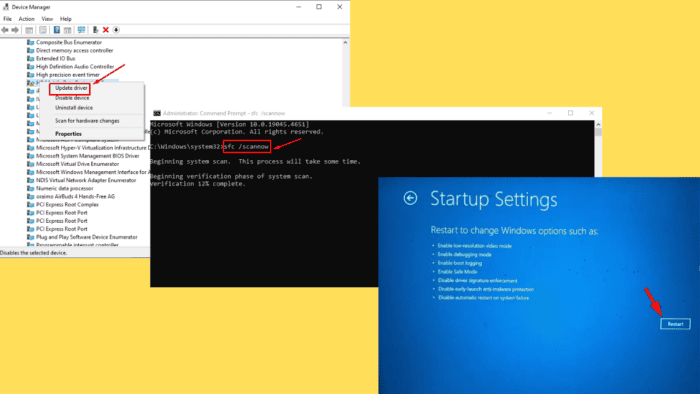700x394 pixels.
Task: Click the red X Uninstall device toolbar icon
Action: tap(106, 30)
